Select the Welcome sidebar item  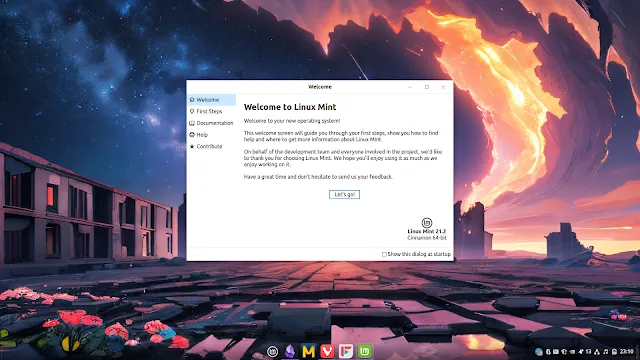point(211,100)
